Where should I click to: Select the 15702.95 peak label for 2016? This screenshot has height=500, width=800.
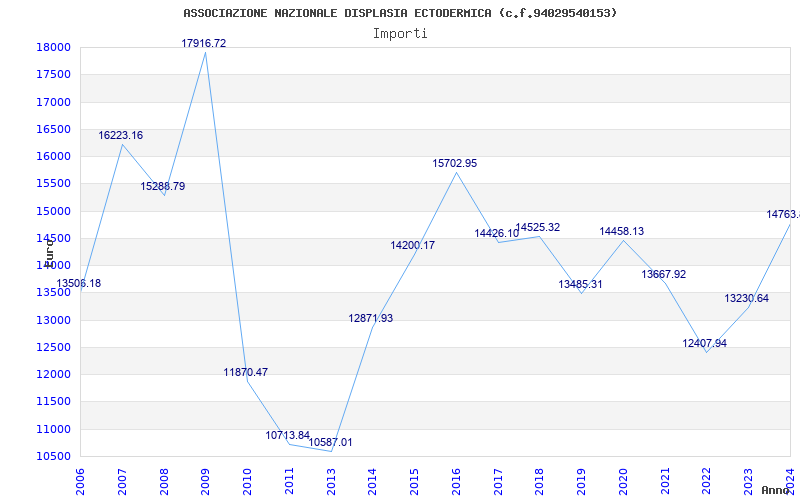click(455, 163)
